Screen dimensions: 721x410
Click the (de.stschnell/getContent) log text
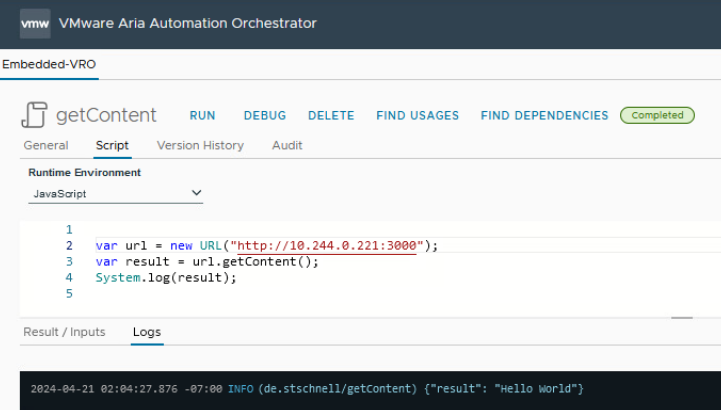point(338,389)
